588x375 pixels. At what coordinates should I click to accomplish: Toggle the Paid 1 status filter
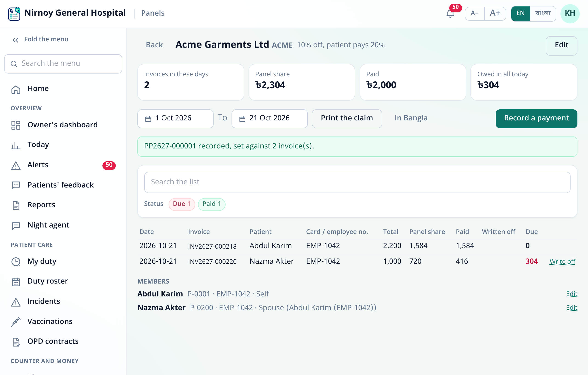point(212,204)
